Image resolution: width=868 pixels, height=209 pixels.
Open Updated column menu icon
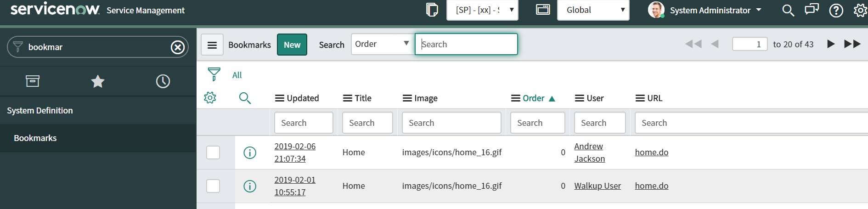click(x=279, y=98)
